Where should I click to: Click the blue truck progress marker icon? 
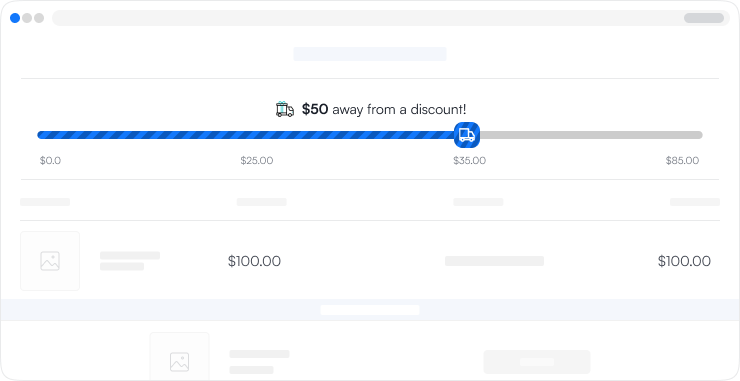pos(467,135)
